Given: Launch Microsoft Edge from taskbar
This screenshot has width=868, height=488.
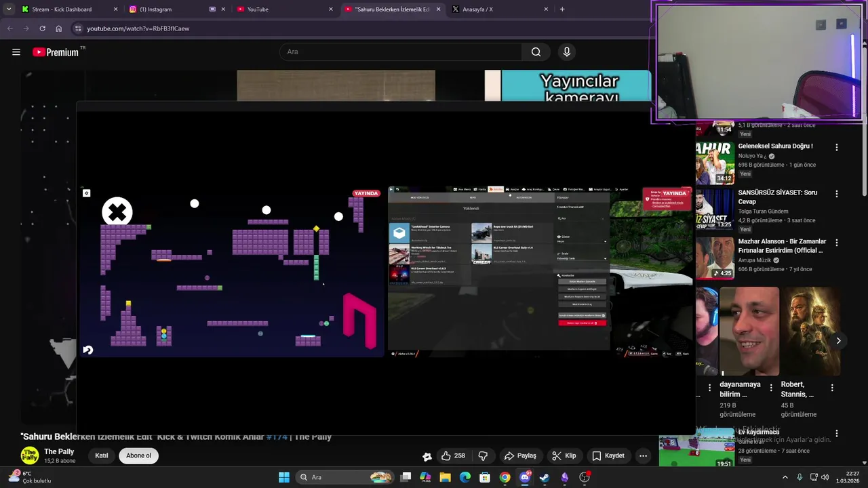Looking at the screenshot, I should coord(465,477).
